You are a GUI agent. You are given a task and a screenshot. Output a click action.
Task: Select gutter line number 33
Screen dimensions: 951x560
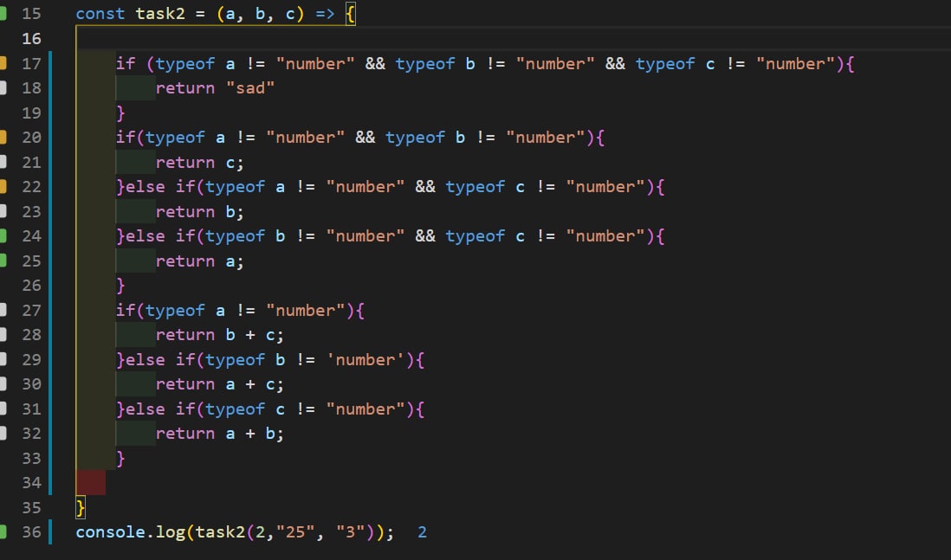click(x=31, y=458)
